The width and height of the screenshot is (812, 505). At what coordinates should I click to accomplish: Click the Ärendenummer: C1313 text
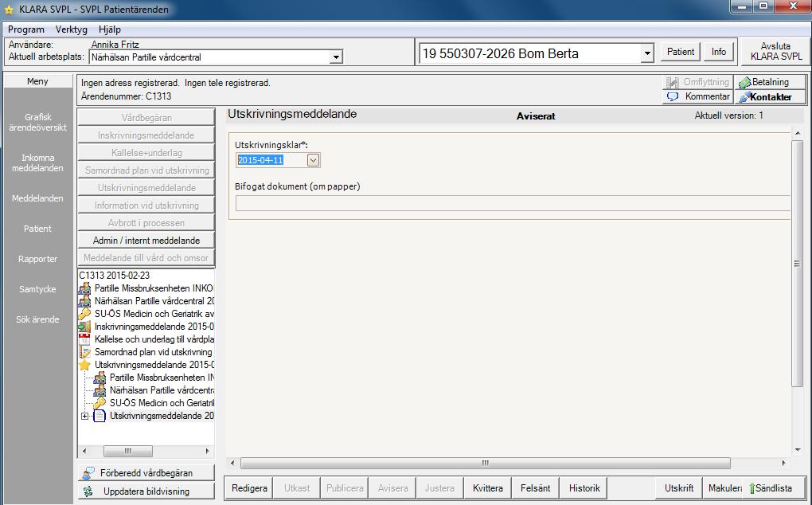pos(127,96)
